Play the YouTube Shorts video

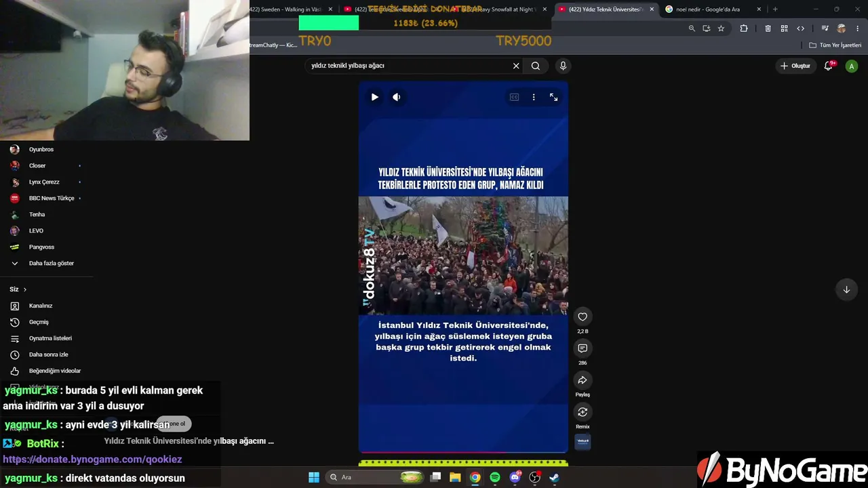pos(374,97)
